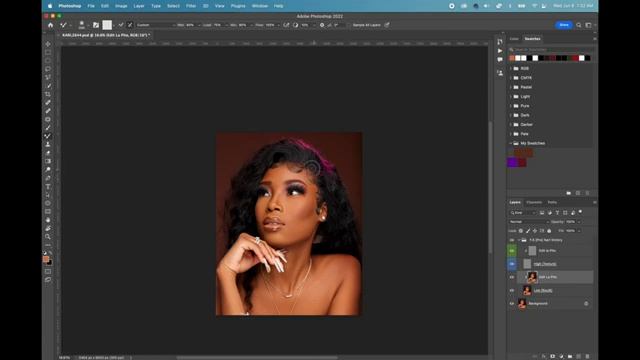This screenshot has height=360, width=640.
Task: Select the Hand tool
Action: 48,220
